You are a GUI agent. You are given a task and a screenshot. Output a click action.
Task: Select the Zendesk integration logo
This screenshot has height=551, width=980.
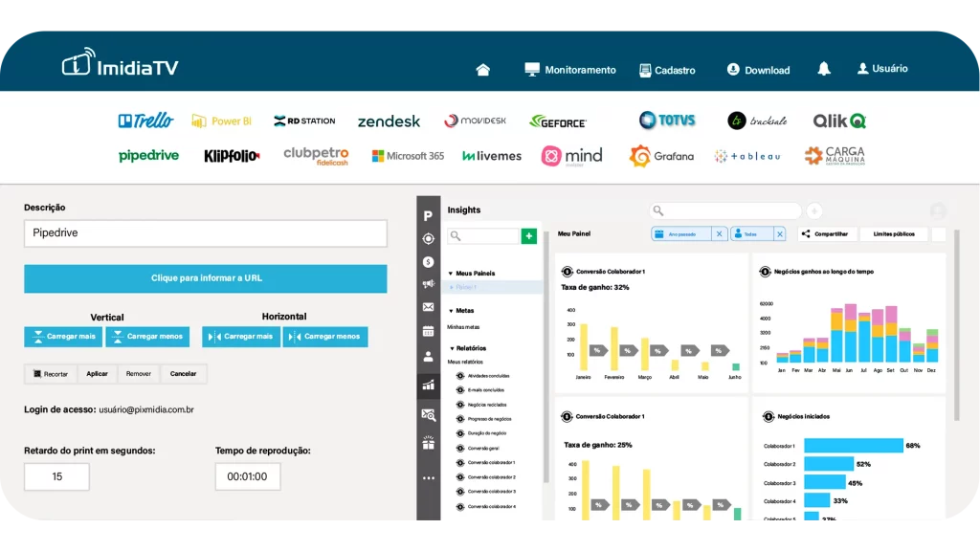(x=389, y=121)
